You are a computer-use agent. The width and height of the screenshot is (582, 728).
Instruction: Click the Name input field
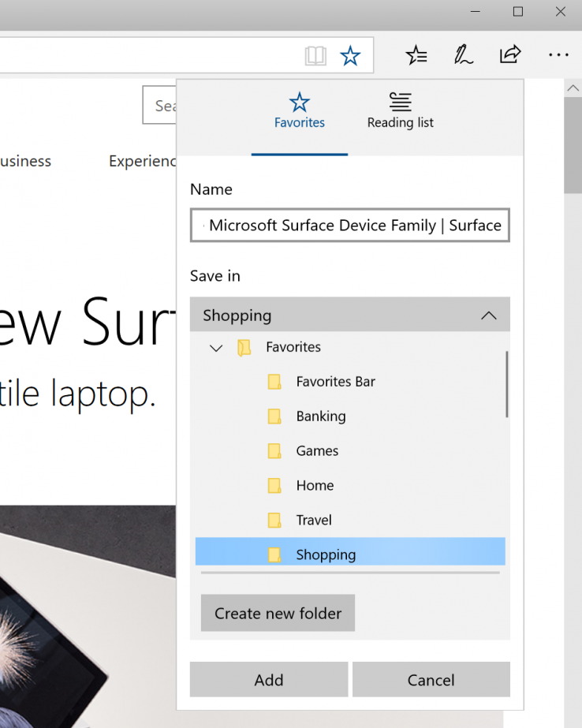(350, 225)
